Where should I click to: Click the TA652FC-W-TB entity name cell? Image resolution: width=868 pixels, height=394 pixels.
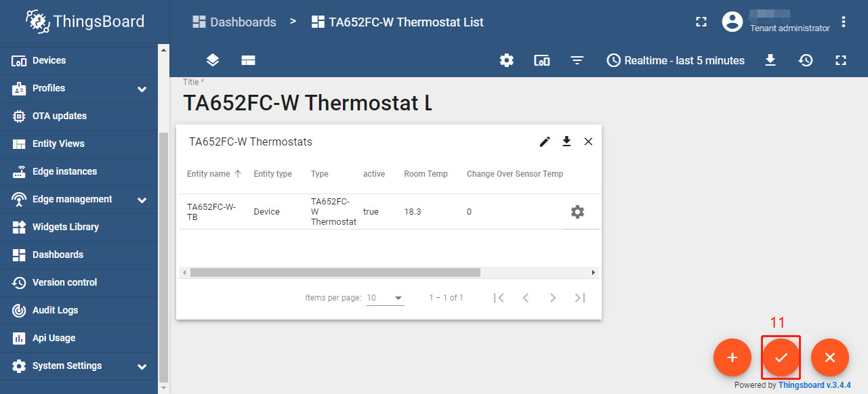tap(211, 212)
